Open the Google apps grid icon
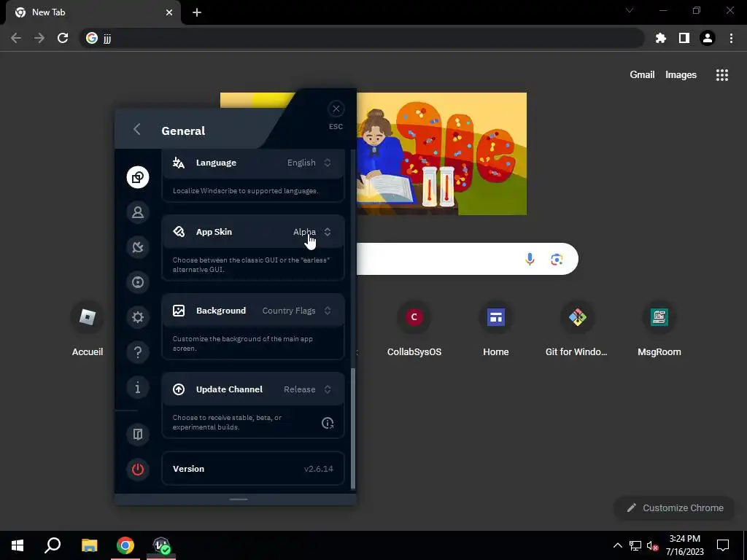 (x=721, y=75)
